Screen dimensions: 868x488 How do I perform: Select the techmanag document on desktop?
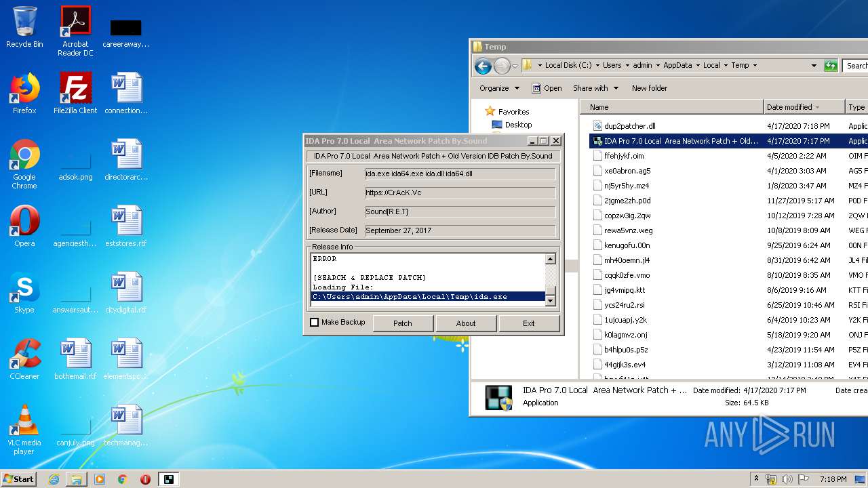126,426
